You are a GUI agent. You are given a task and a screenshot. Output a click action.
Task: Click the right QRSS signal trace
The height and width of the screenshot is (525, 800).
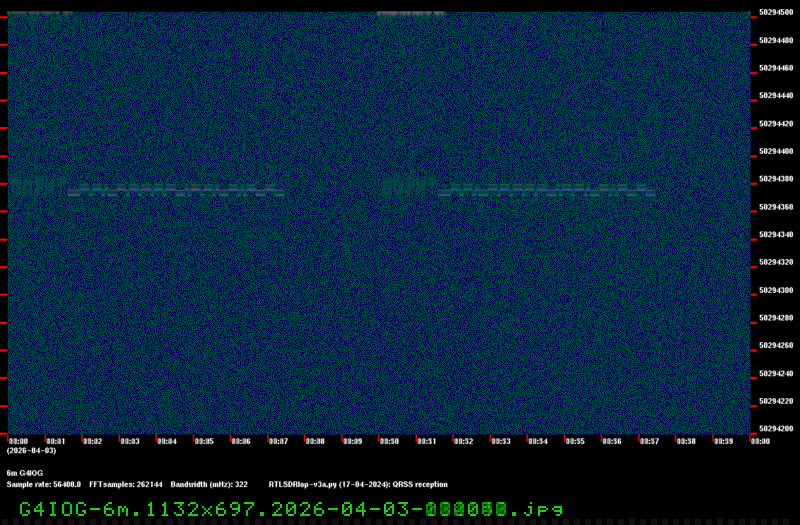point(520,187)
